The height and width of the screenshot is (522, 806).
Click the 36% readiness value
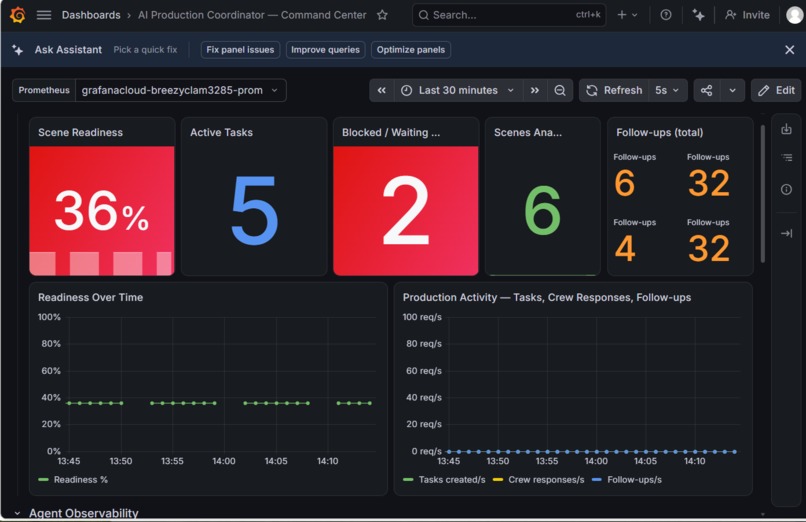click(x=102, y=211)
